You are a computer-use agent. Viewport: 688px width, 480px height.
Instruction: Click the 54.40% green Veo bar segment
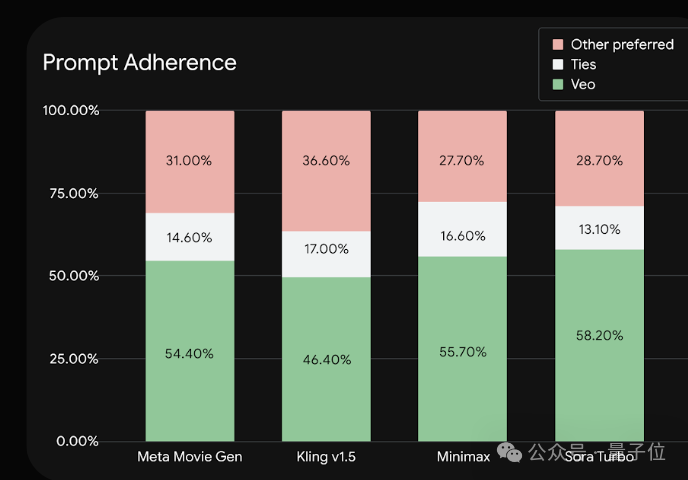point(190,351)
